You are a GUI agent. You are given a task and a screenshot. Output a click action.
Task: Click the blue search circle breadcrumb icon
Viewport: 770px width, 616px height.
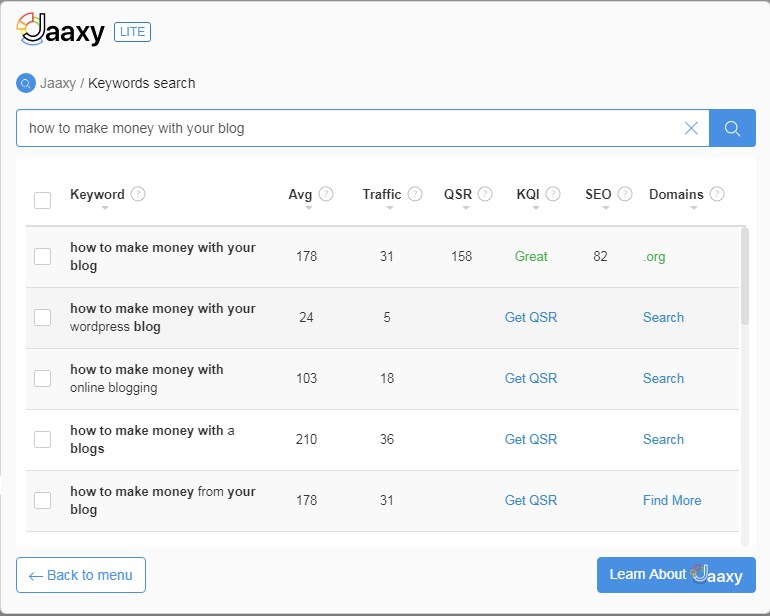coord(26,83)
